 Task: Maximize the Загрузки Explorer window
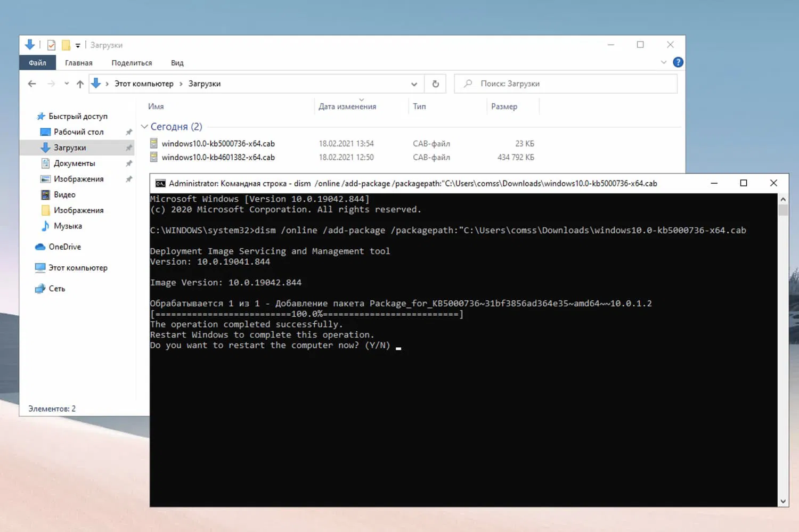(x=640, y=45)
